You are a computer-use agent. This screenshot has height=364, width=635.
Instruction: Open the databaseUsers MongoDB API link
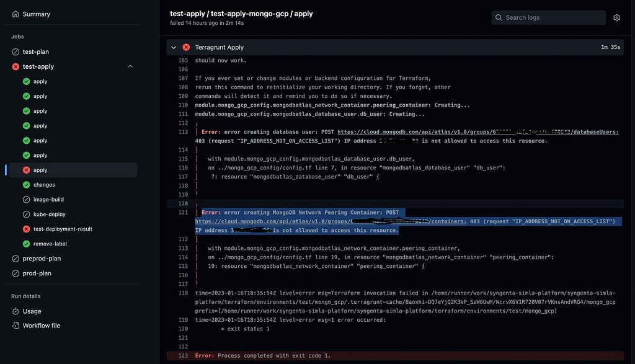click(477, 132)
